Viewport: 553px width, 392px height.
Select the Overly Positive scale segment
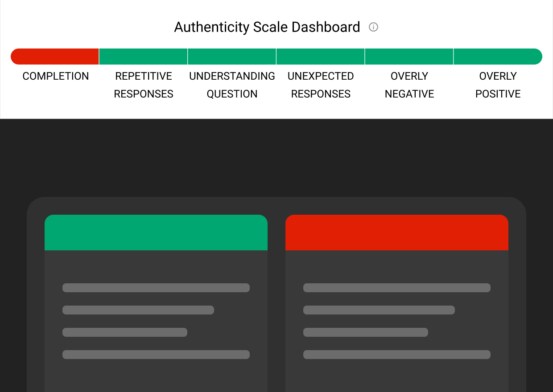point(498,57)
